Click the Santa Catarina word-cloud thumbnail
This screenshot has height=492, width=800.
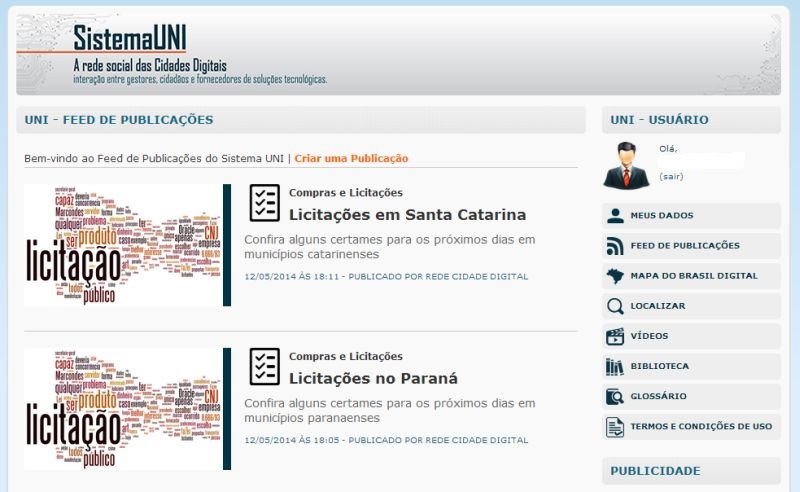tap(128, 245)
